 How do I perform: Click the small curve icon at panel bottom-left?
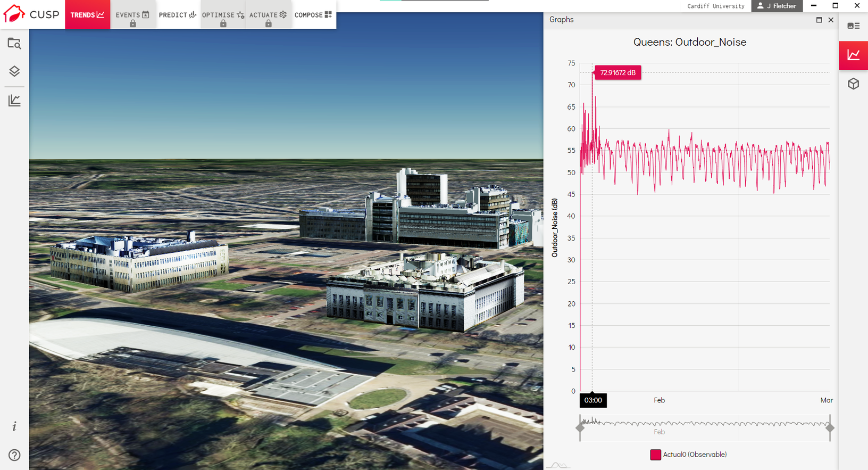[558, 465]
